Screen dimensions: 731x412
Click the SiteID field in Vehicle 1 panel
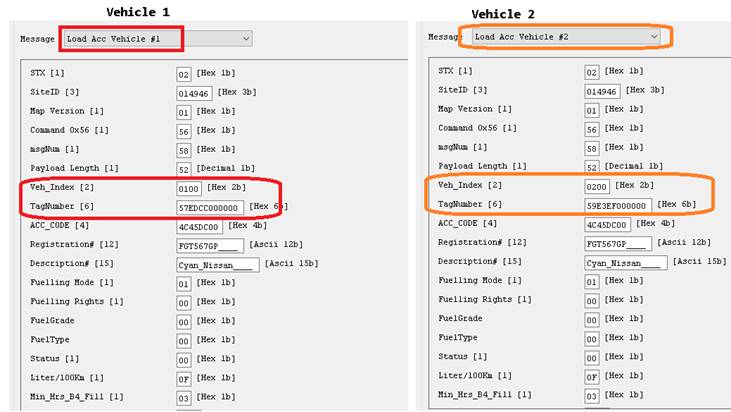coord(195,91)
